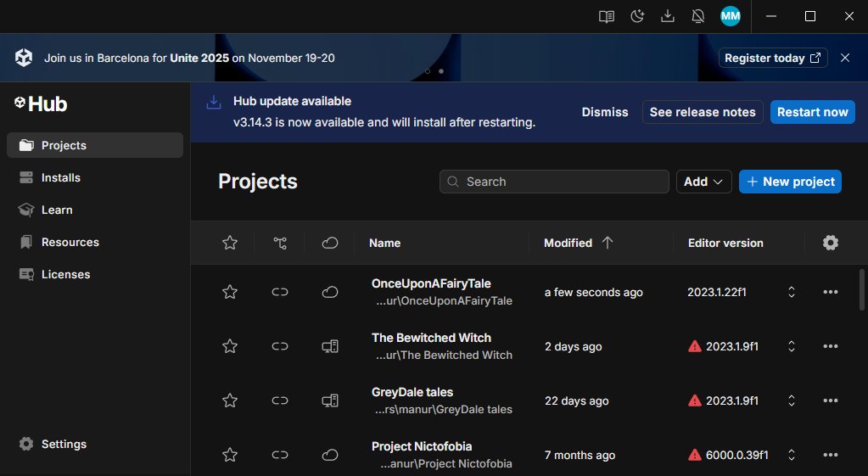
Task: Click Restart now to update Hub
Action: (x=813, y=112)
